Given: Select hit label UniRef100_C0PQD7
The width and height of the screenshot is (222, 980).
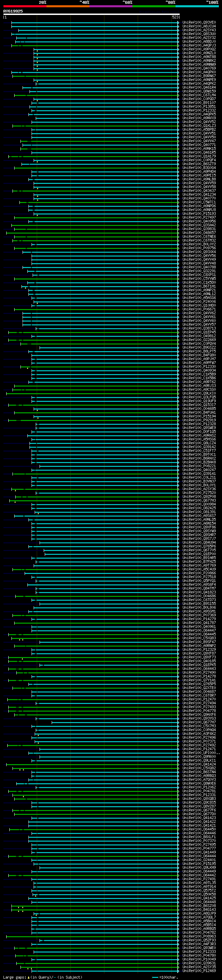Looking at the screenshot, I should 199,99.
